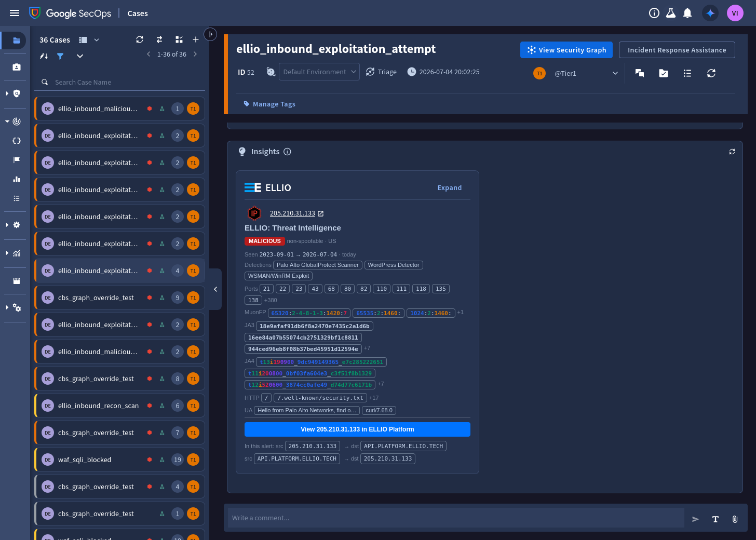The height and width of the screenshot is (540, 756).
Task: Open the case list view dropdown chevron
Action: 97,40
